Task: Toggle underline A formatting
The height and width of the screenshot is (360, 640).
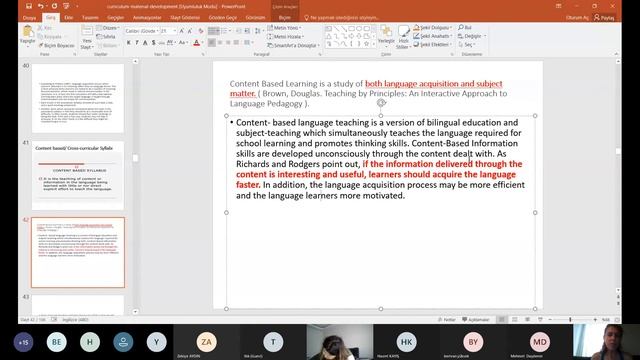Action: [x=145, y=42]
